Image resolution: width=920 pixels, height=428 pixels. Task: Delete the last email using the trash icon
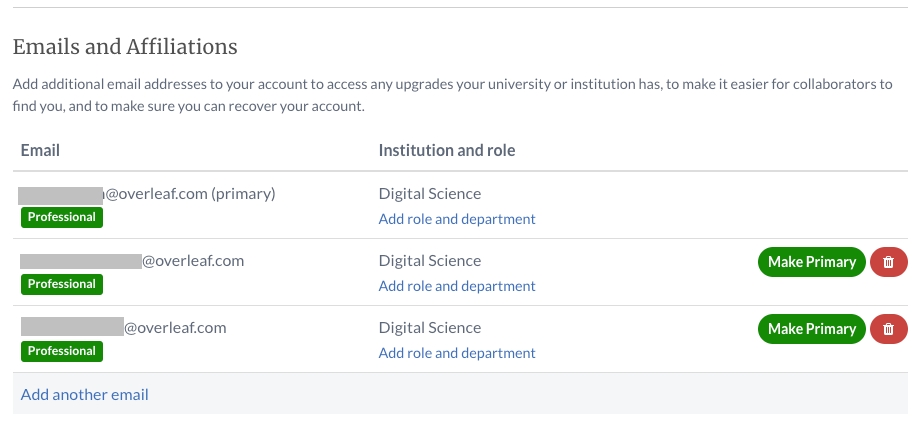(x=888, y=329)
